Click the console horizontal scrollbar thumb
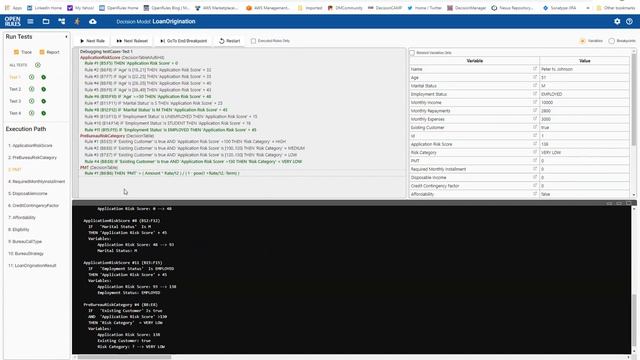 pos(124,358)
